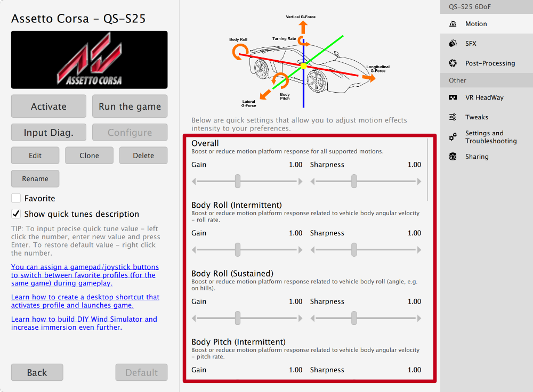The image size is (533, 392).
Task: Open the DIY Wind Simulator link
Action: [x=84, y=323]
